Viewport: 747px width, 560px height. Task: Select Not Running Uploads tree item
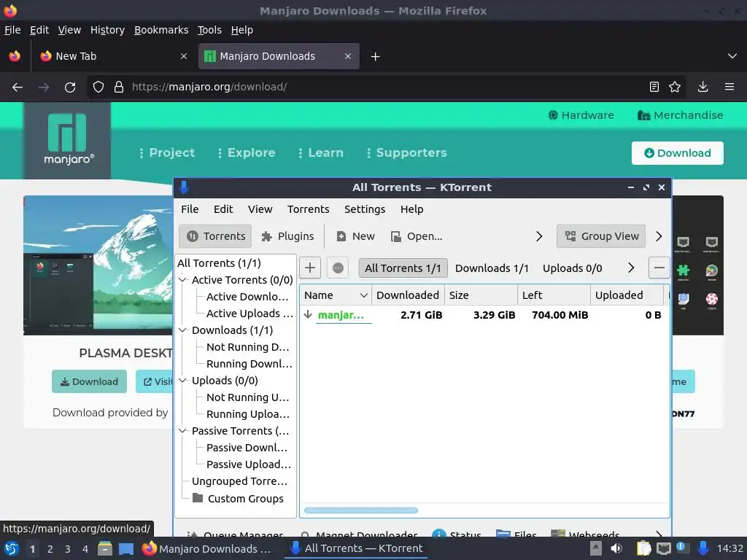coord(248,397)
